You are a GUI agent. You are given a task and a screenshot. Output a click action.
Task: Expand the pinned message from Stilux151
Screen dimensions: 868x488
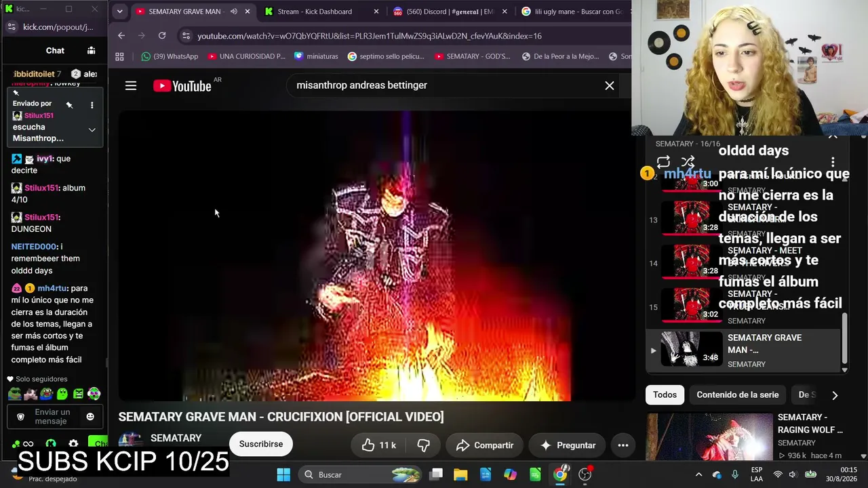tap(92, 130)
